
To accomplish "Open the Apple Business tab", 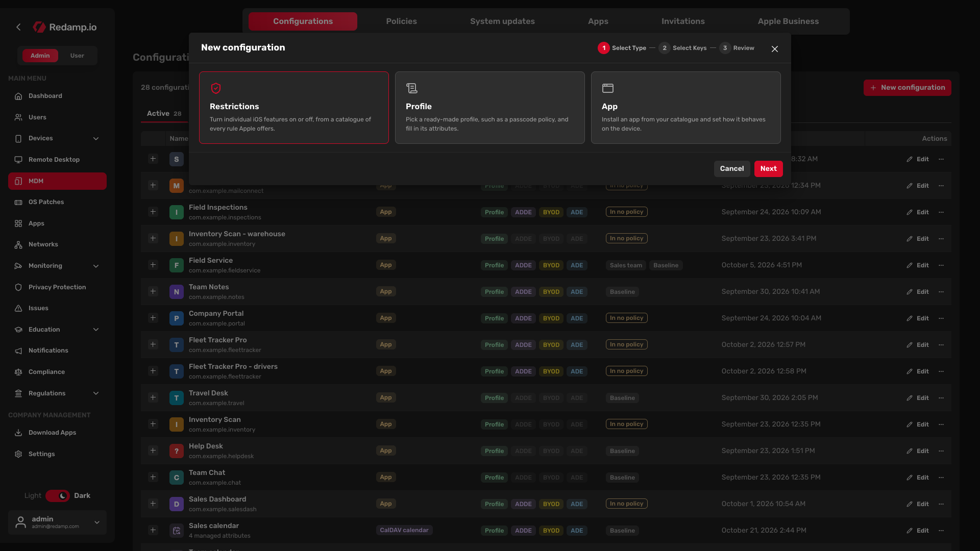I will pyautogui.click(x=788, y=21).
